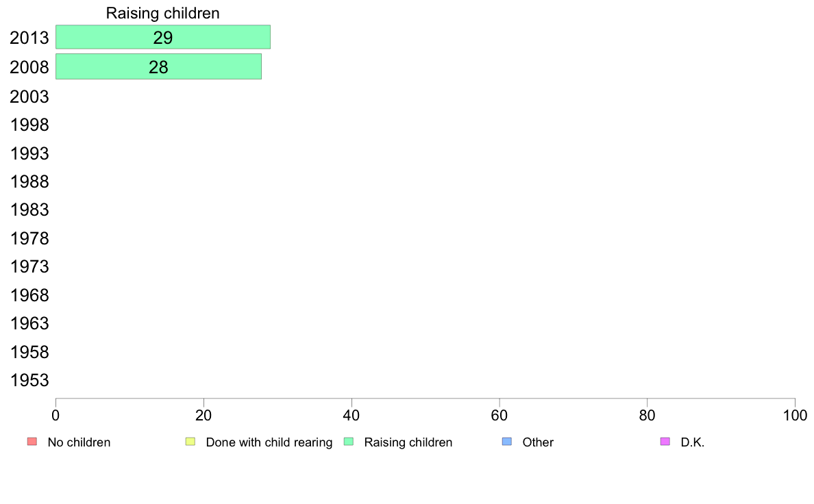The image size is (814, 504).
Task: Click the blue Other legend swatch
Action: pyautogui.click(x=507, y=442)
